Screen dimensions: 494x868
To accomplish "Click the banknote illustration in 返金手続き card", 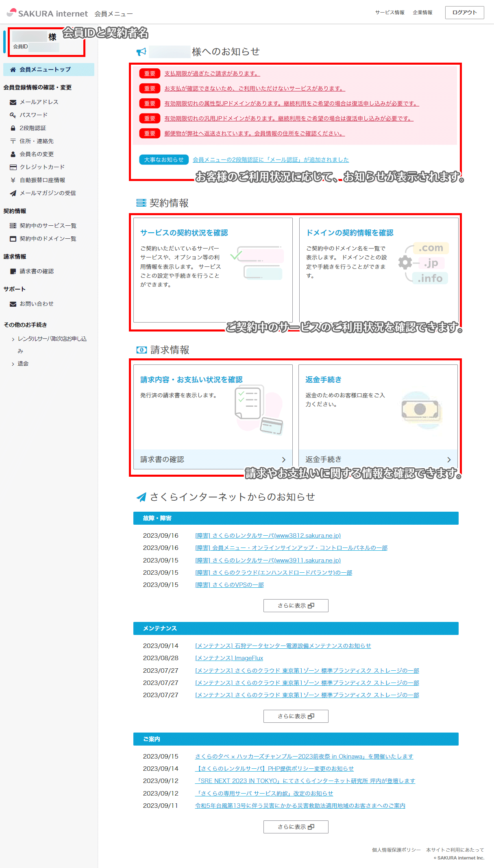I will click(x=421, y=410).
